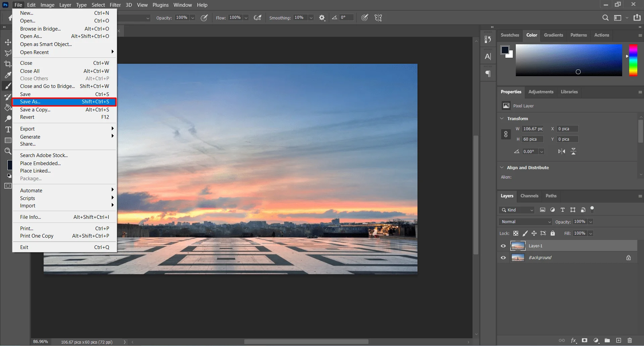Toggle filter for pixel layers

tap(543, 210)
